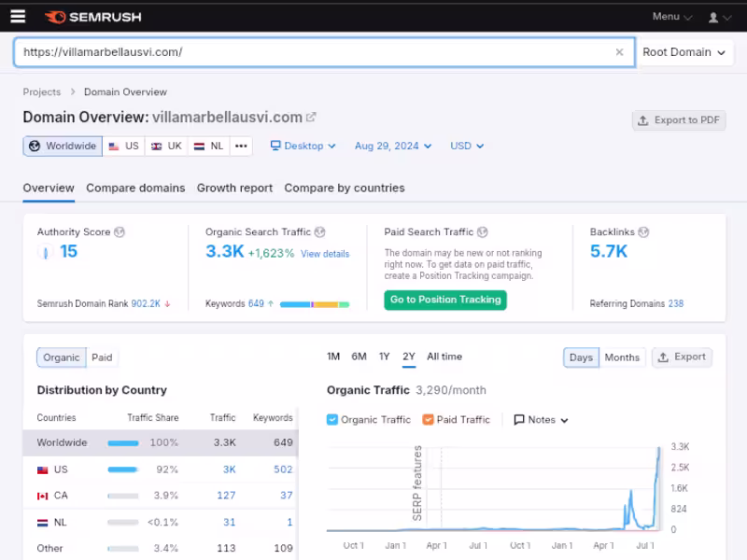Uncheck the Paid Traffic checkbox
The image size is (747, 560).
click(x=428, y=419)
